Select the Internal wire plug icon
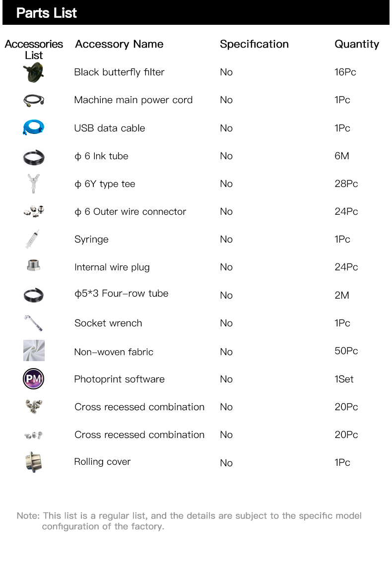This screenshot has width=392, height=566. (x=34, y=266)
